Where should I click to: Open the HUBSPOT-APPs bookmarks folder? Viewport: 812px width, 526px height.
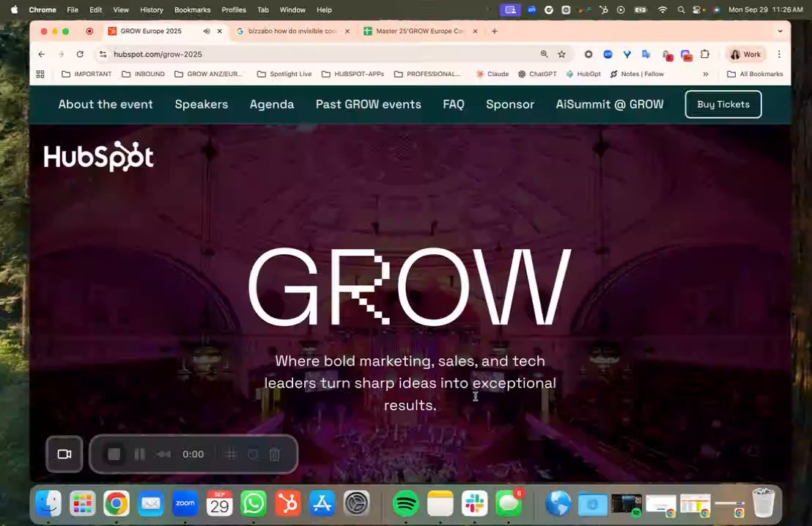click(x=353, y=74)
